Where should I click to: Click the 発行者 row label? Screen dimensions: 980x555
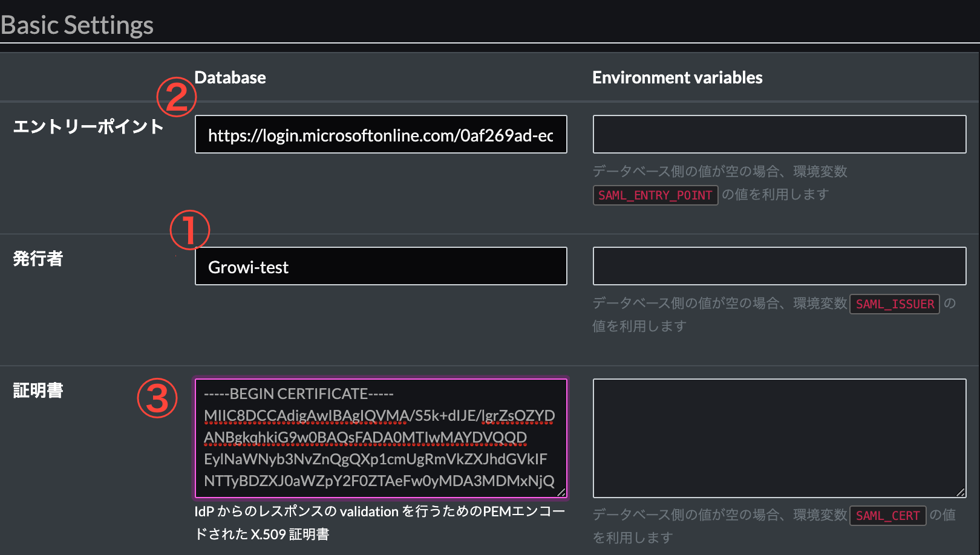point(37,258)
